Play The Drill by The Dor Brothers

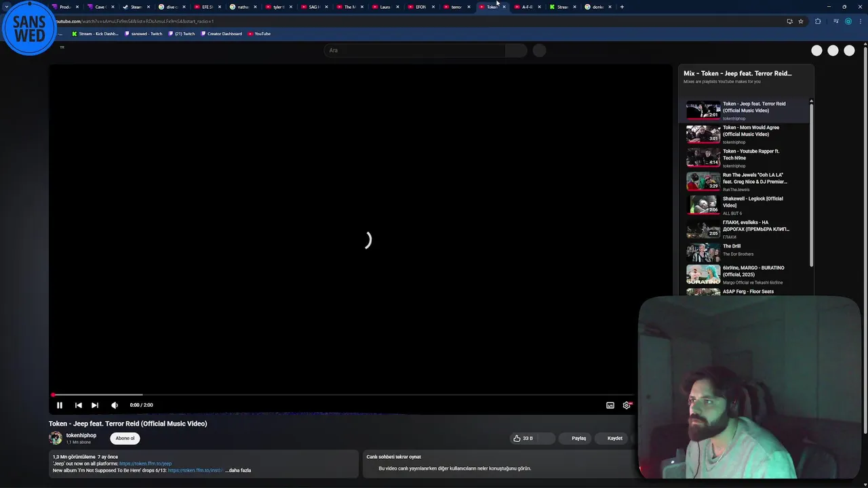pos(745,253)
